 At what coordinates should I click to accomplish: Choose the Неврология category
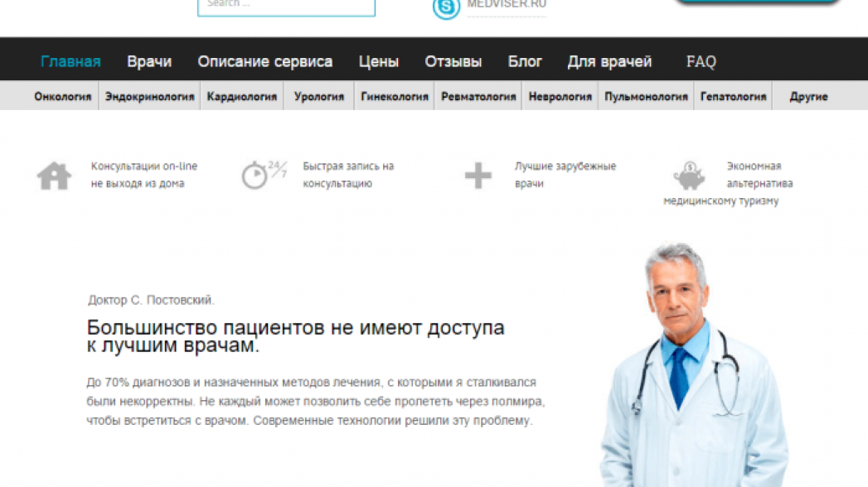pyautogui.click(x=560, y=97)
